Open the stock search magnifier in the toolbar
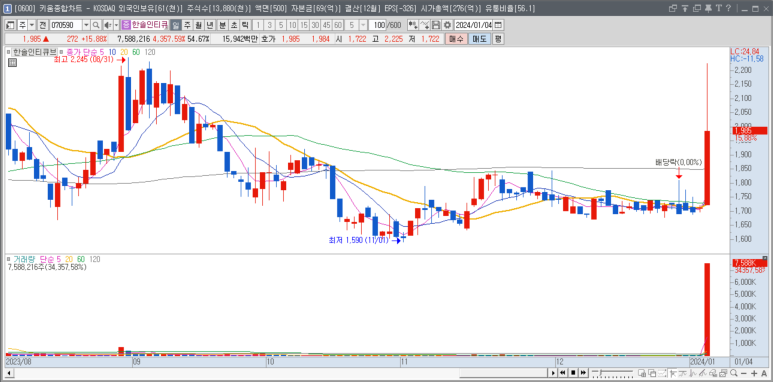This screenshot has height=382, width=773. point(96,25)
